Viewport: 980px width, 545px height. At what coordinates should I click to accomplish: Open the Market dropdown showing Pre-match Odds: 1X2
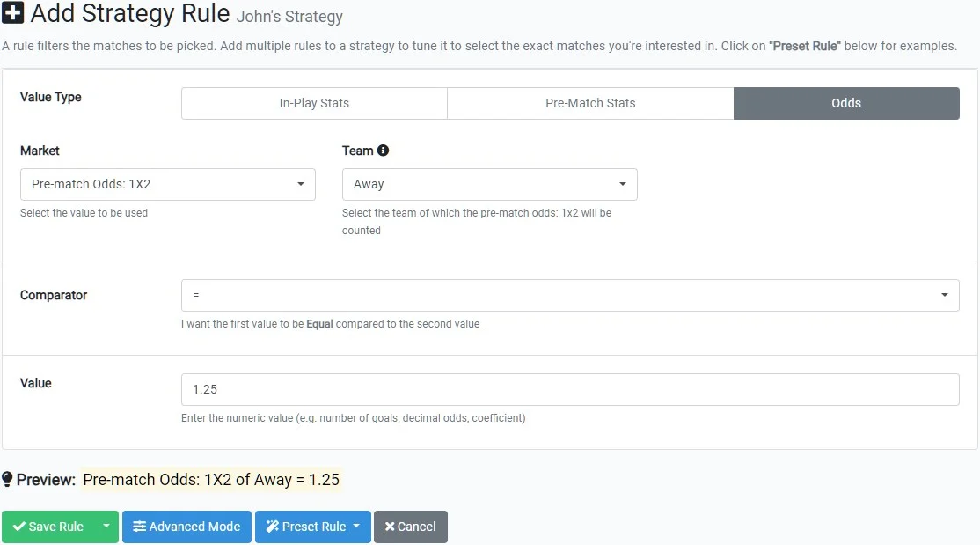pos(167,184)
